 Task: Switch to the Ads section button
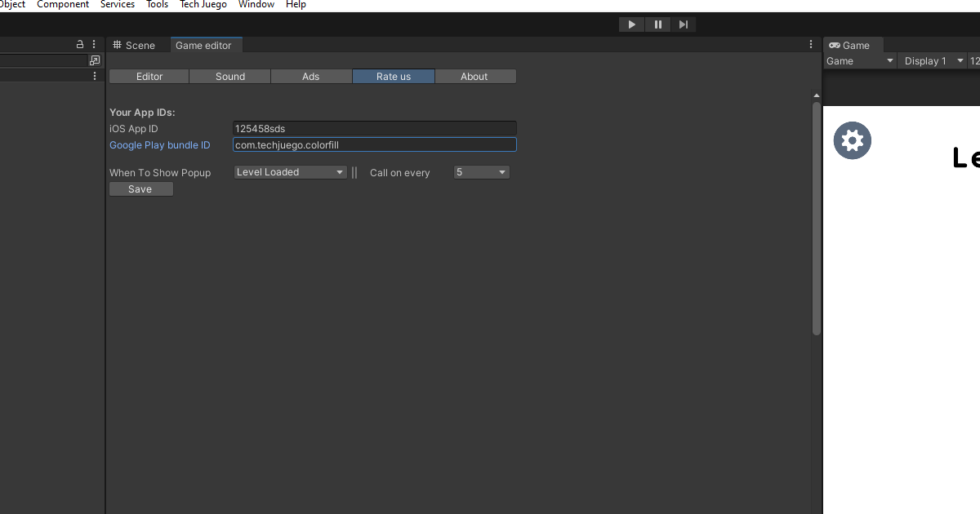311,77
